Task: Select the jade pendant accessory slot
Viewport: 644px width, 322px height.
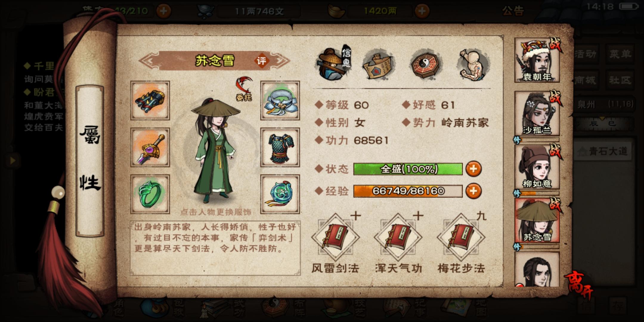Action: pos(280,194)
